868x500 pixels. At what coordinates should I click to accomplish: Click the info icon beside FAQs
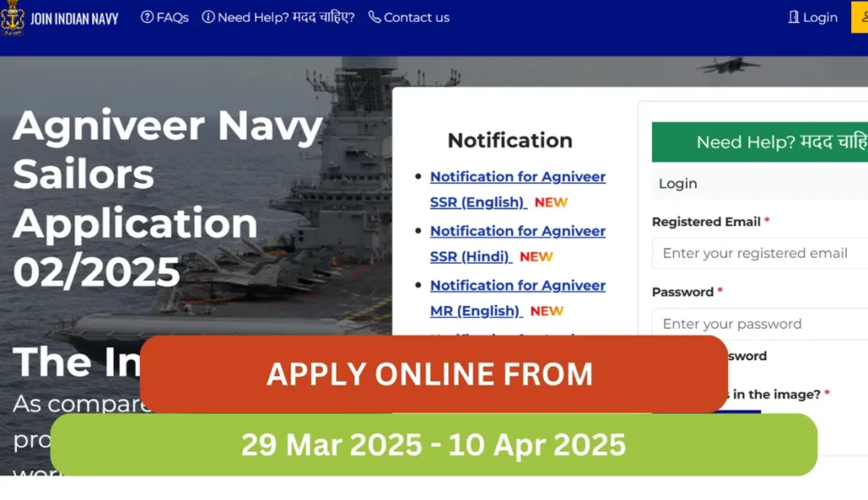pyautogui.click(x=147, y=16)
